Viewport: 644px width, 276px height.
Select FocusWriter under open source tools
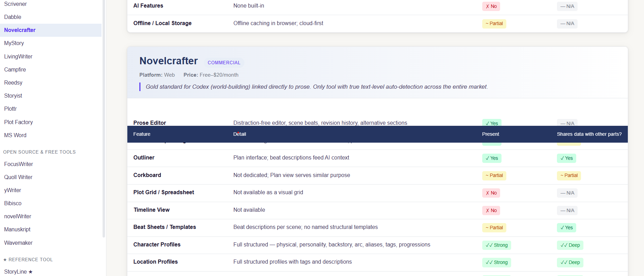pyautogui.click(x=19, y=164)
